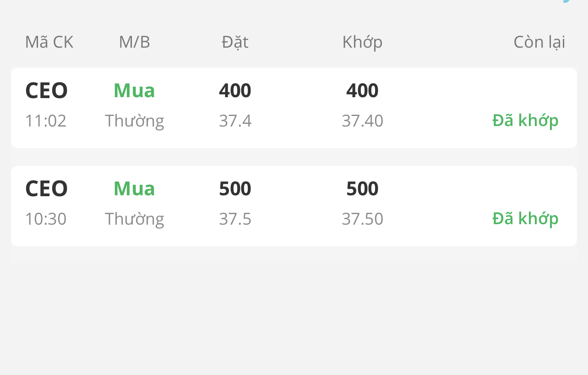
Task: Click the matched price 37.40
Action: tap(362, 121)
